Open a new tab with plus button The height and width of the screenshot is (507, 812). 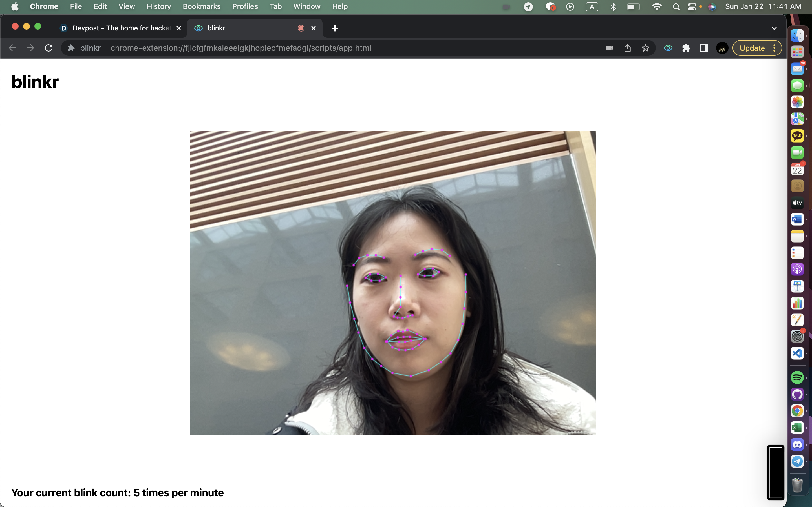tap(335, 28)
